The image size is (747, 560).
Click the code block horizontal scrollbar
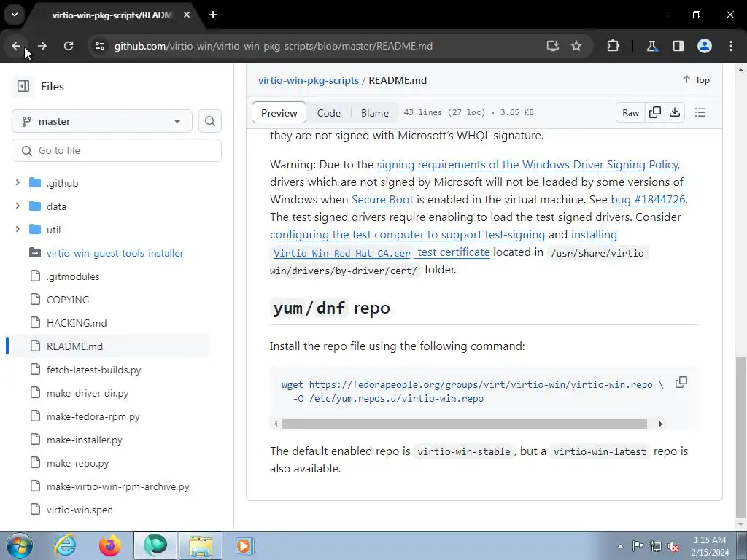(x=465, y=424)
